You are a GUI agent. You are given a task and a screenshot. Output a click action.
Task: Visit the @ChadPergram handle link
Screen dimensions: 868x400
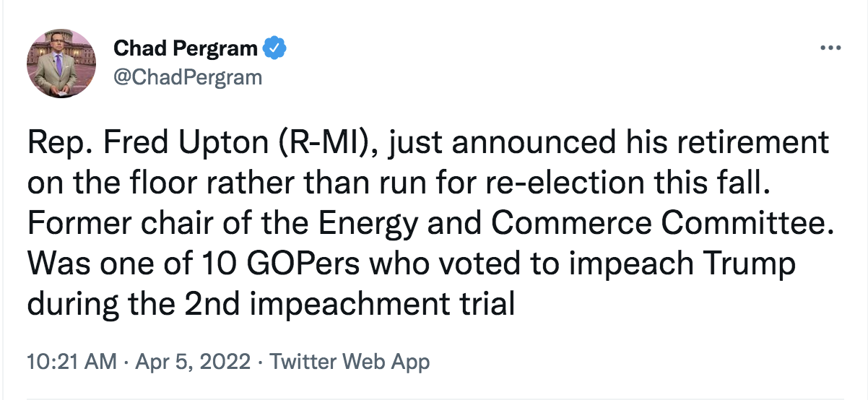click(x=188, y=77)
